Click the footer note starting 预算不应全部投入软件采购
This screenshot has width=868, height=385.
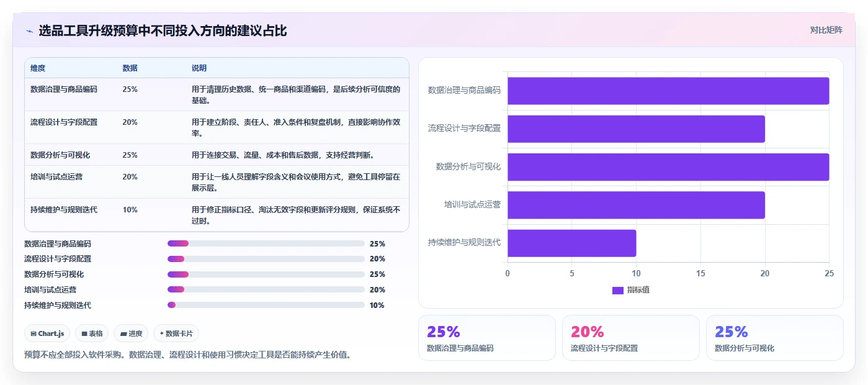pos(187,355)
